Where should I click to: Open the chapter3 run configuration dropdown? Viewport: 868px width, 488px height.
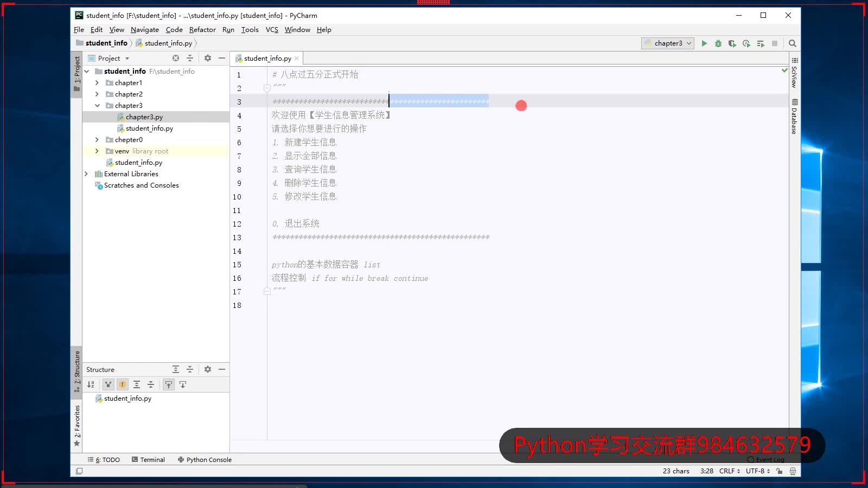pos(668,43)
